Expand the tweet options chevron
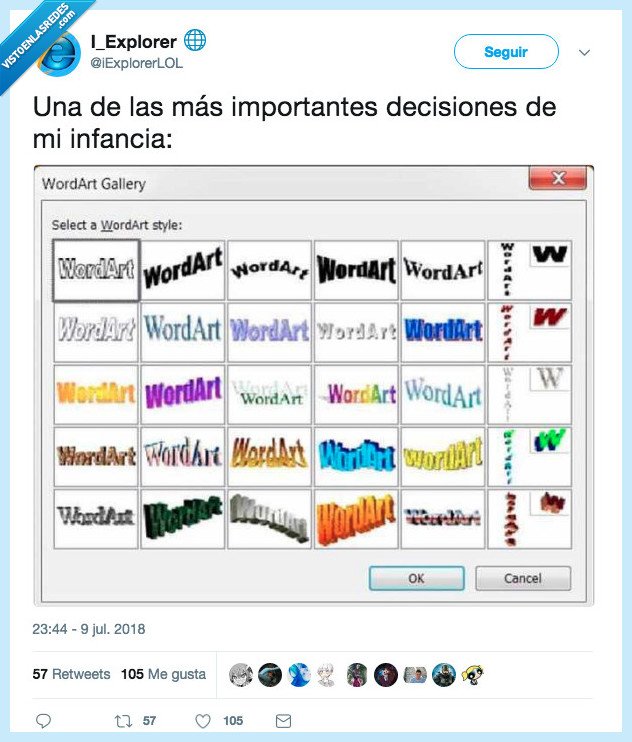632x742 pixels. point(585,52)
